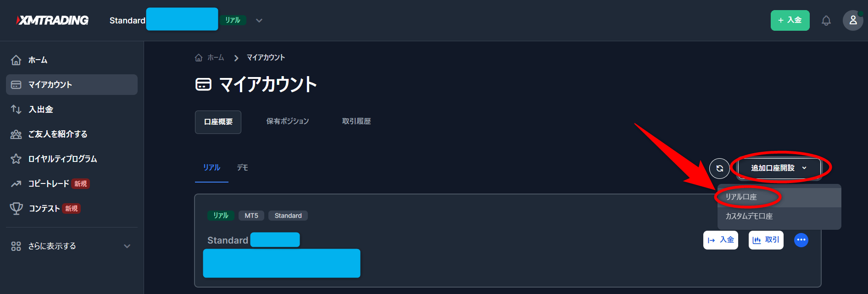This screenshot has height=294, width=868.
Task: Click the XMTrading logo
Action: (52, 20)
